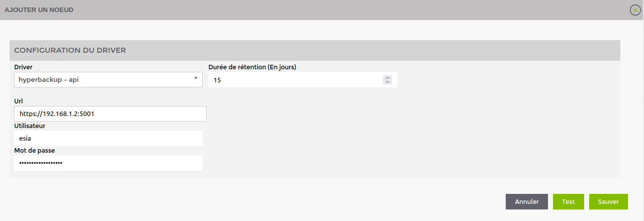This screenshot has height=221, width=644.
Task: Click the blank grey form panel background
Action: (402, 136)
